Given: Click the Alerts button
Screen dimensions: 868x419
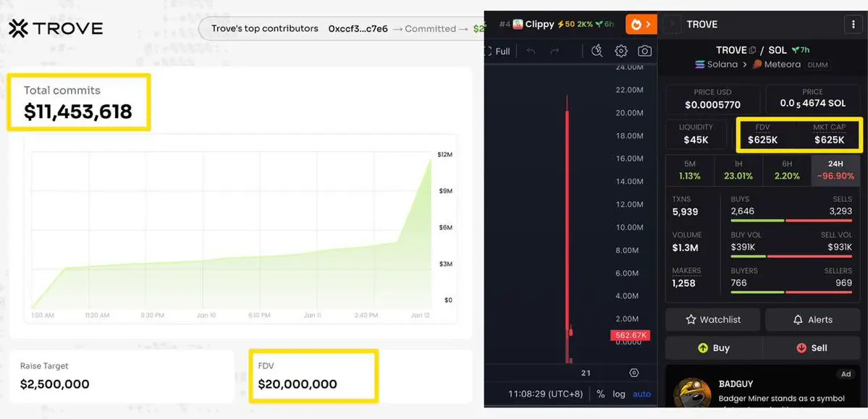Looking at the screenshot, I should [x=813, y=319].
